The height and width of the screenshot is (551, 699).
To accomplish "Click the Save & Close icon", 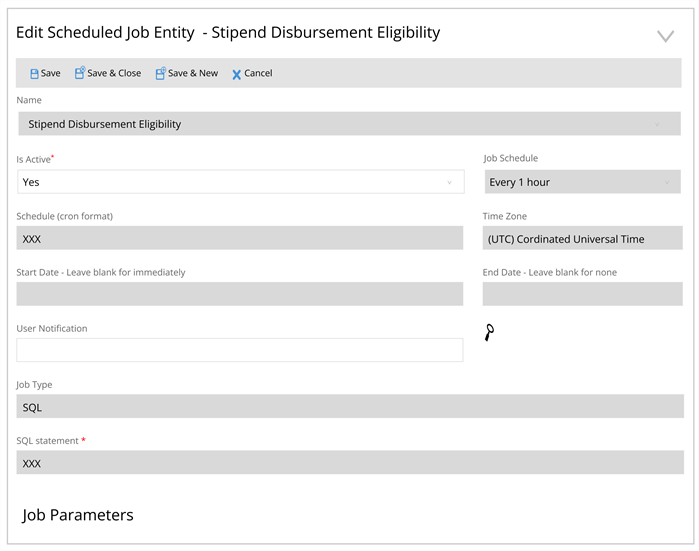I will pos(80,73).
